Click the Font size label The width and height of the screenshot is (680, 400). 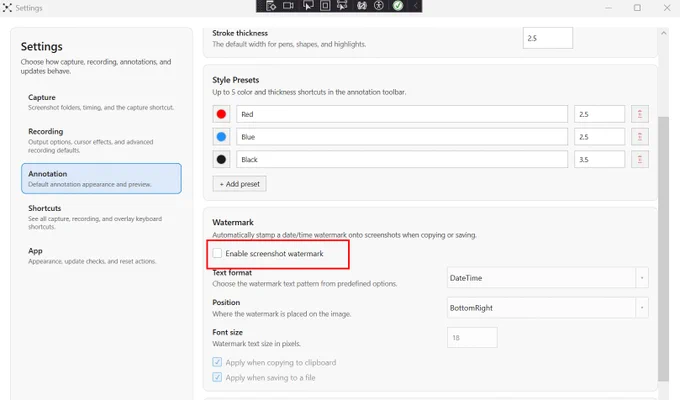click(x=227, y=332)
